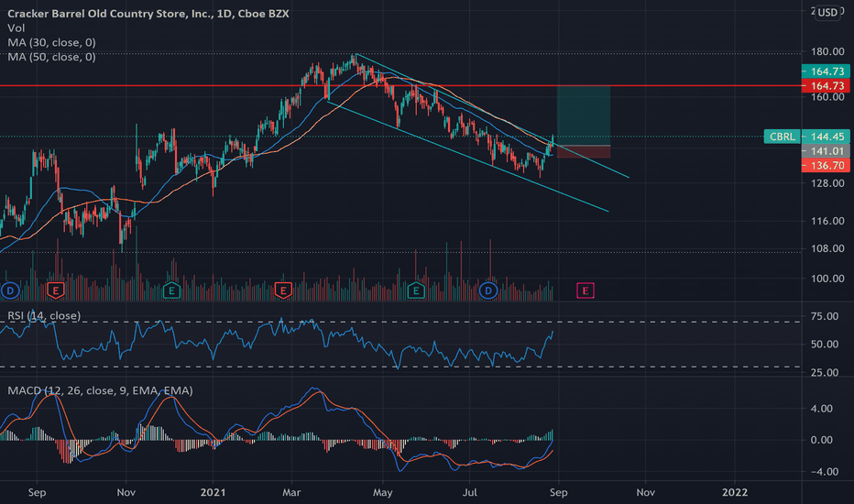Click the gray 141.01 entry price label
The width and height of the screenshot is (854, 504).
coord(826,151)
